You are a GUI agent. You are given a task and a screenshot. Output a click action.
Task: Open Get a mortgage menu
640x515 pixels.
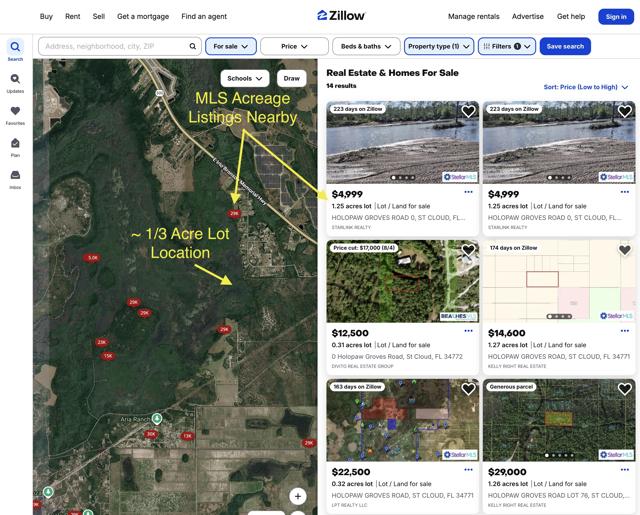[143, 16]
